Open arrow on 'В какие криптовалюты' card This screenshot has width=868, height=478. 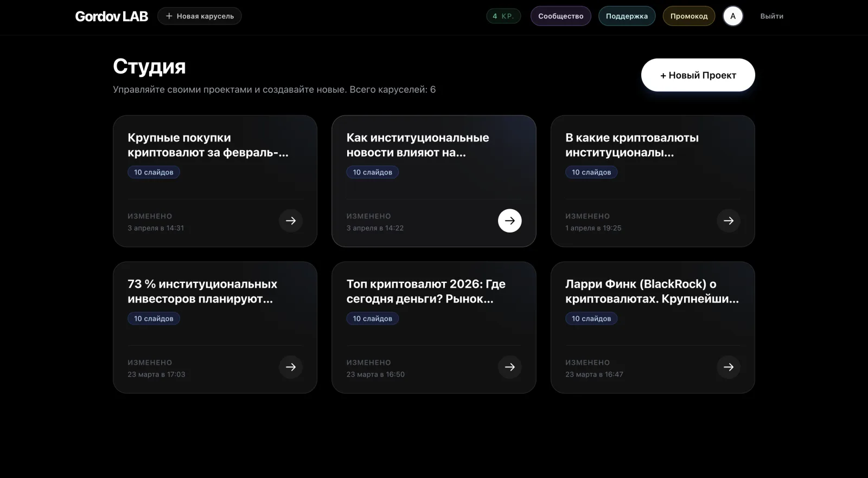pos(729,221)
